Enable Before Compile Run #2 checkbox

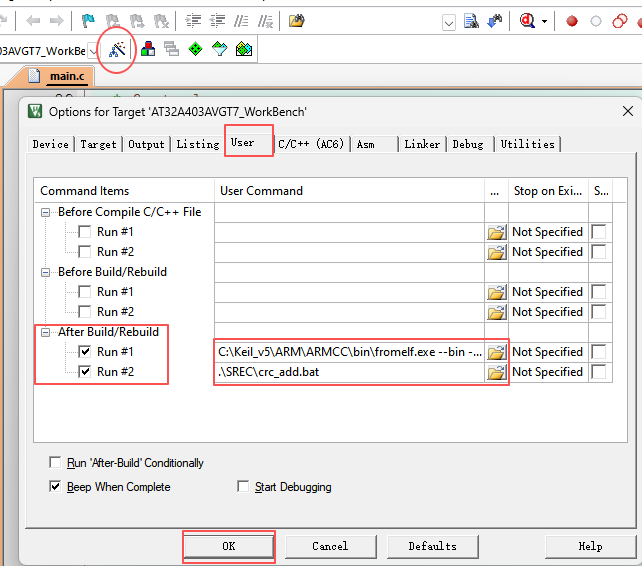pyautogui.click(x=85, y=251)
